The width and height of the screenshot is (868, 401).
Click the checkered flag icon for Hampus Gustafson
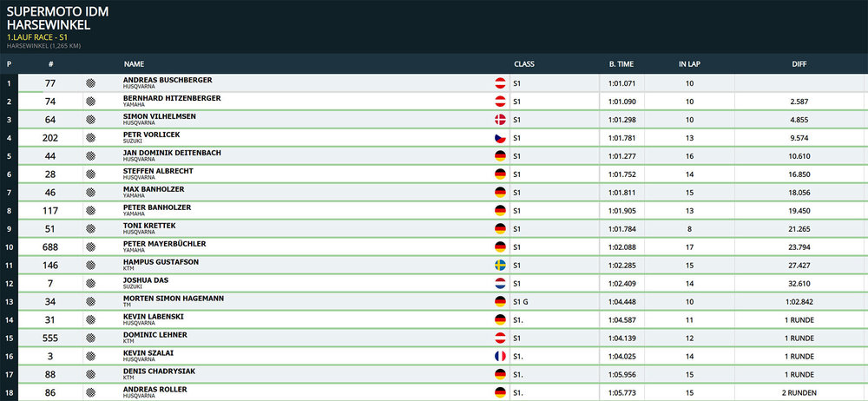click(91, 266)
